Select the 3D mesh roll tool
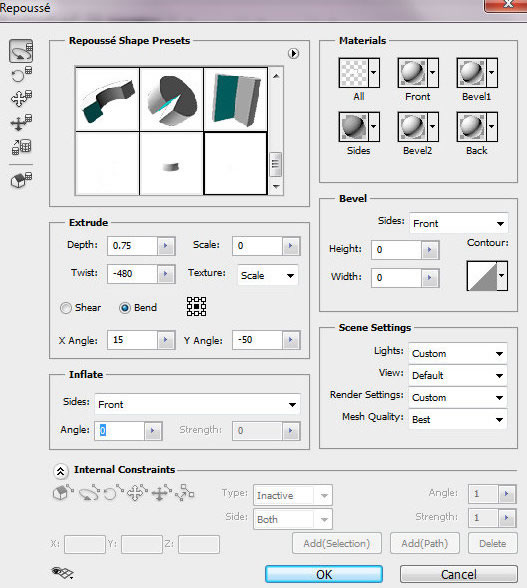 [21, 75]
